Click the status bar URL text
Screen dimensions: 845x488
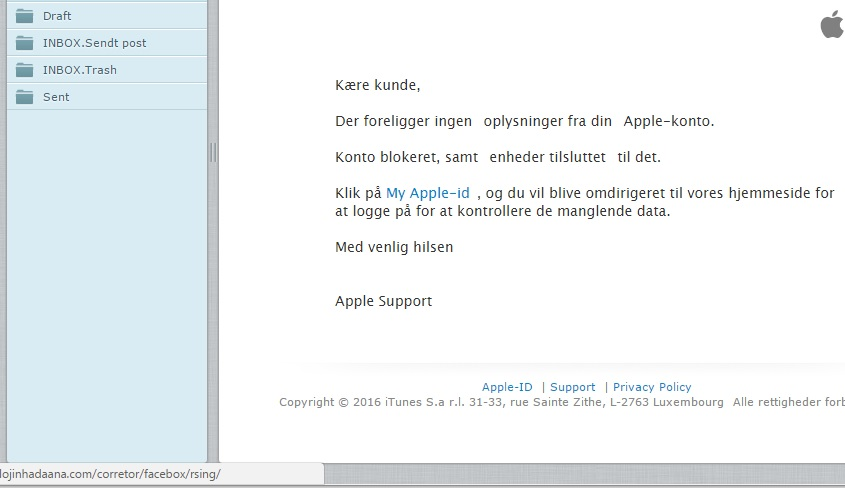point(110,474)
